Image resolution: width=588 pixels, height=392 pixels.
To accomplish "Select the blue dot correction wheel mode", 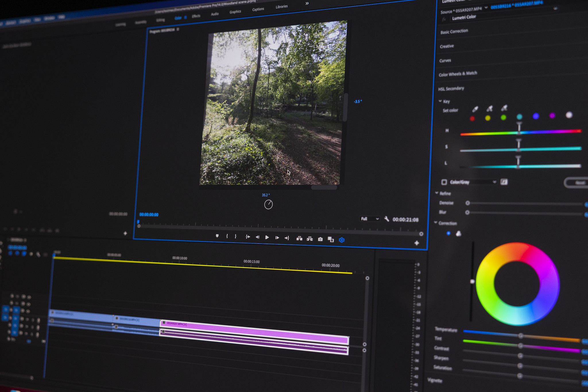I will tap(448, 233).
